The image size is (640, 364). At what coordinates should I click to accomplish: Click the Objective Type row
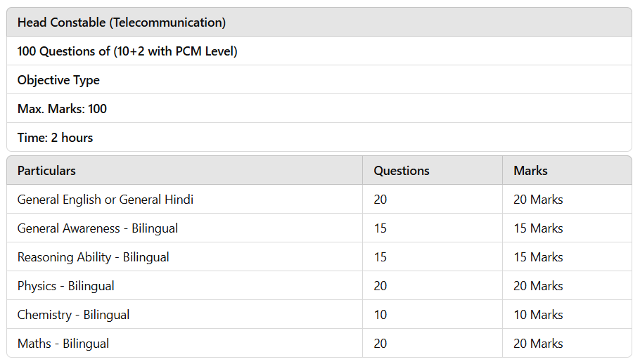319,80
